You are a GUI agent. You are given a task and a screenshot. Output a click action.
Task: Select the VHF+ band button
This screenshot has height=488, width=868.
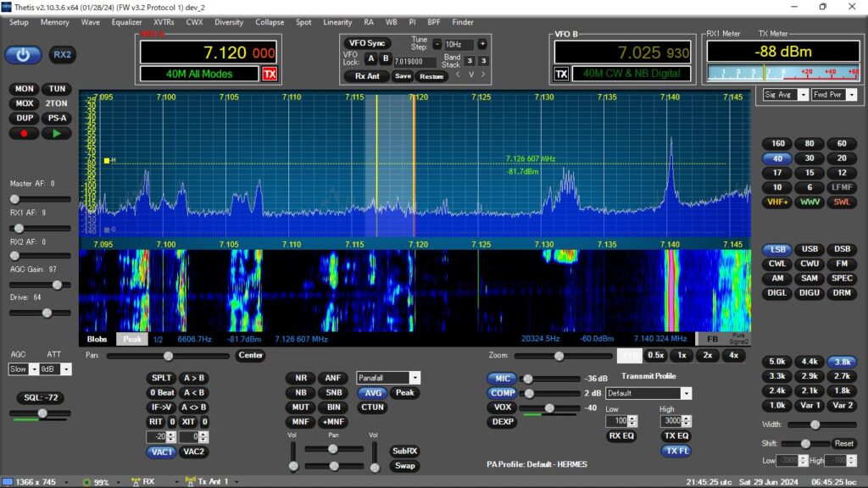[x=777, y=202]
